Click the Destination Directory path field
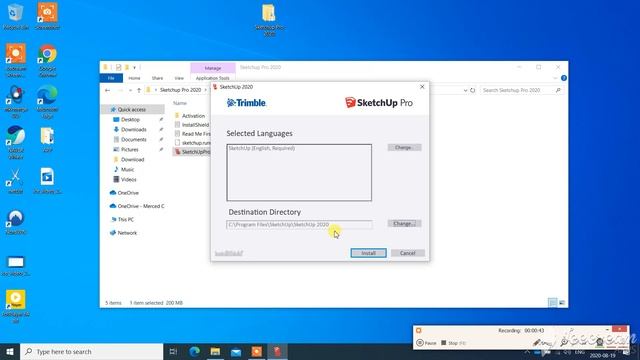640x360 pixels. click(299, 224)
